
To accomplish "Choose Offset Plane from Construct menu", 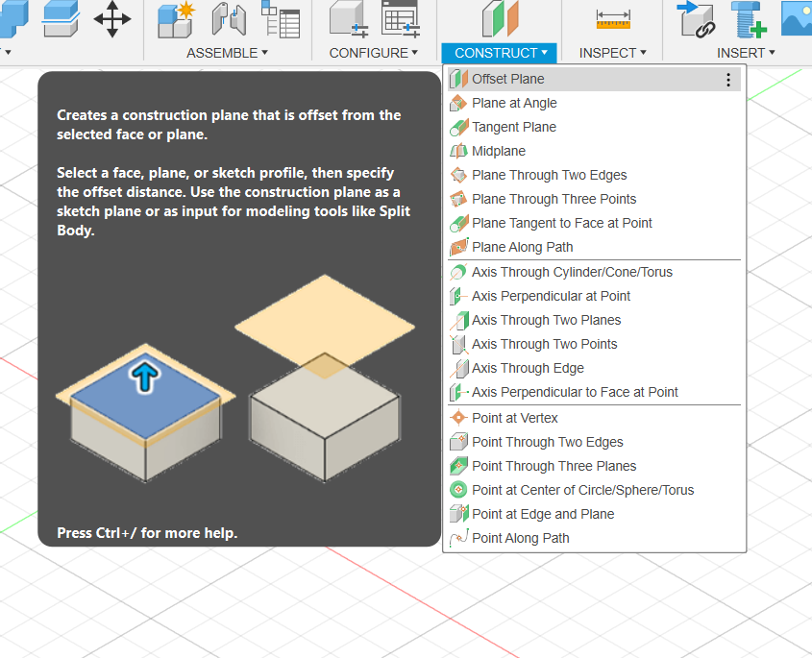I will (594, 79).
